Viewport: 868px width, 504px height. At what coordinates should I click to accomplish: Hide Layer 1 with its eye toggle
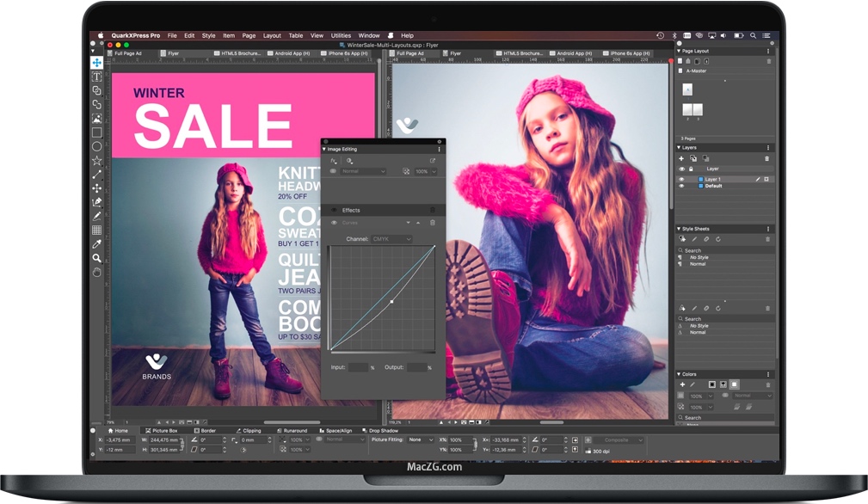681,179
